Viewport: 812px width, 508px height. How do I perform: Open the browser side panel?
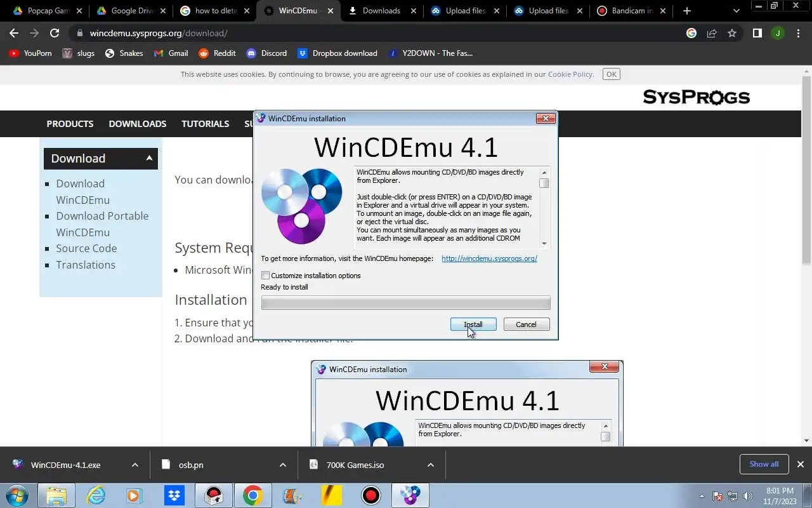pyautogui.click(x=757, y=33)
